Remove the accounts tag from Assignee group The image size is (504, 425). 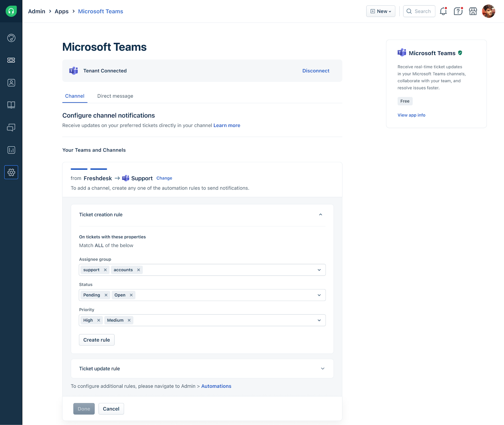pyautogui.click(x=138, y=270)
